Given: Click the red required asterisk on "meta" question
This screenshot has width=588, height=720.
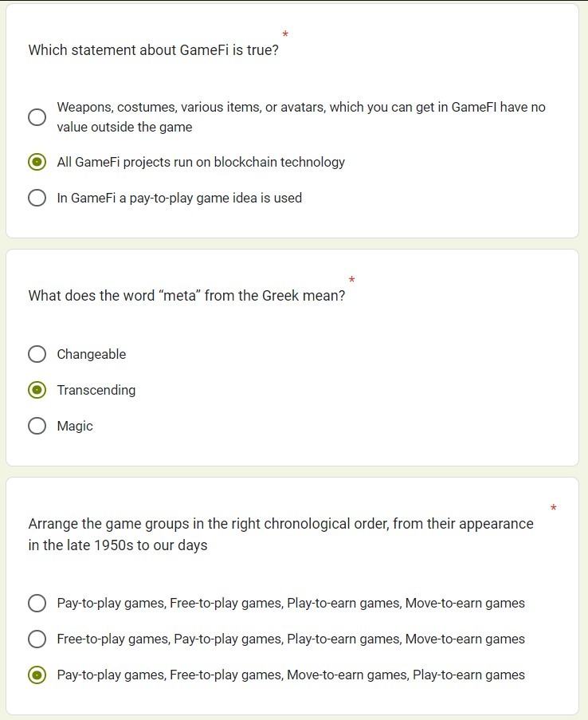Looking at the screenshot, I should point(351,280).
